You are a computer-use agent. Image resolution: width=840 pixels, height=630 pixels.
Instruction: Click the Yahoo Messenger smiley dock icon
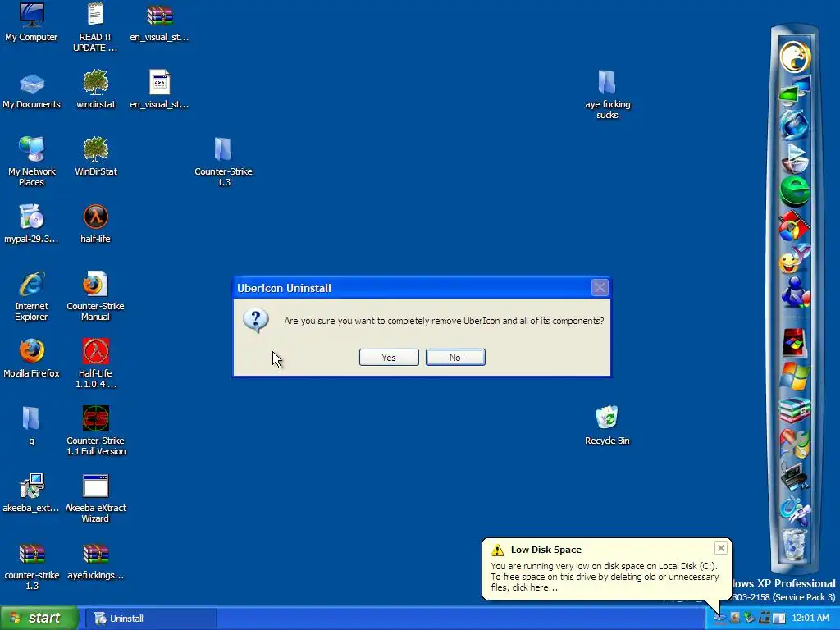[x=794, y=259]
